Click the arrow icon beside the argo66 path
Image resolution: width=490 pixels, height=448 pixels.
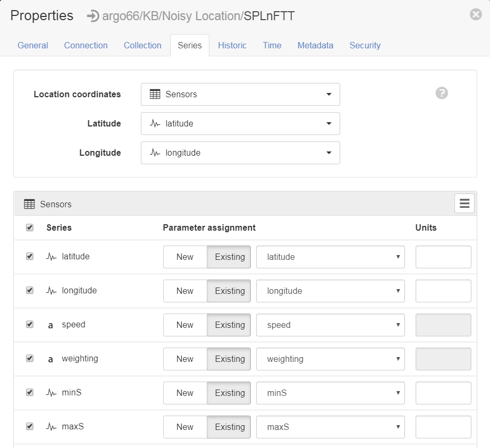click(93, 16)
